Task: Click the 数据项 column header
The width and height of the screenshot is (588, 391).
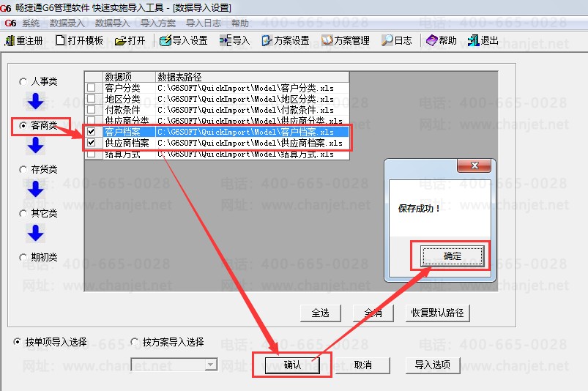Action: 129,77
